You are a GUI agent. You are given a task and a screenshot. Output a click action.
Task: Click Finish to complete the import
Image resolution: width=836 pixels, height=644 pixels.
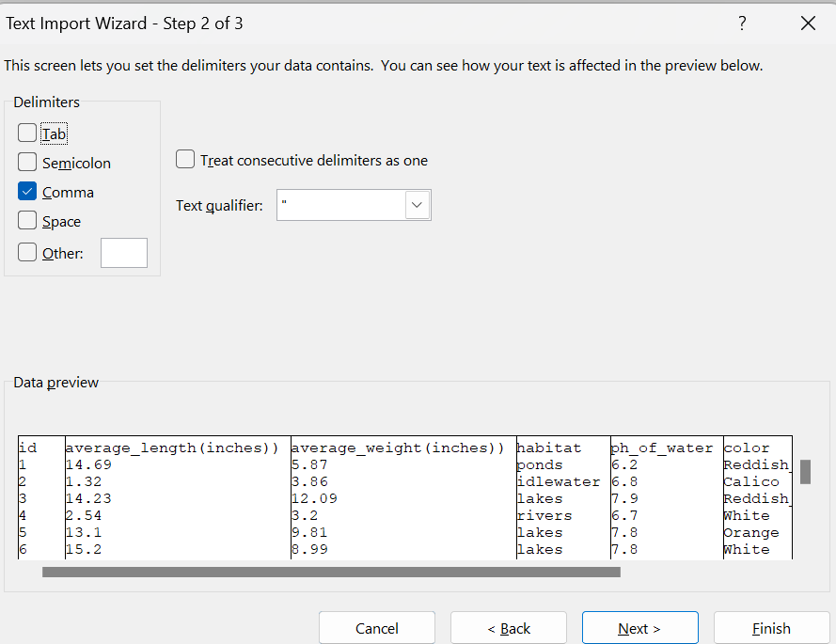[x=771, y=628]
